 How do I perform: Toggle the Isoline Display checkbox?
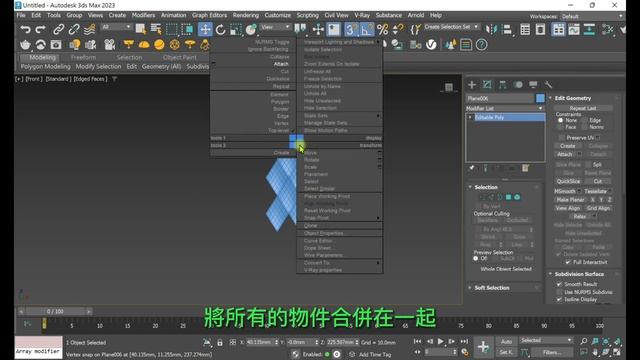point(560,299)
